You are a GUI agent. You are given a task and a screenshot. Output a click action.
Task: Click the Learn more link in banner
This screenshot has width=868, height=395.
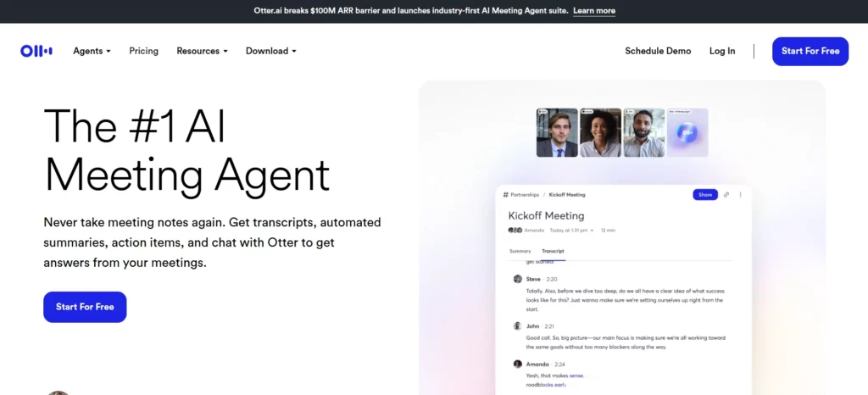[593, 11]
